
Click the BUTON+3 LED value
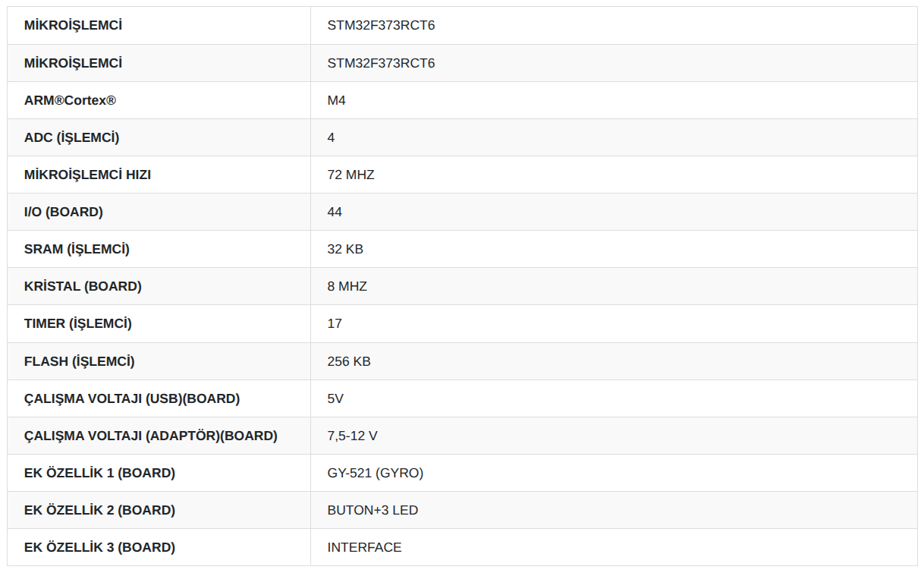coord(372,510)
